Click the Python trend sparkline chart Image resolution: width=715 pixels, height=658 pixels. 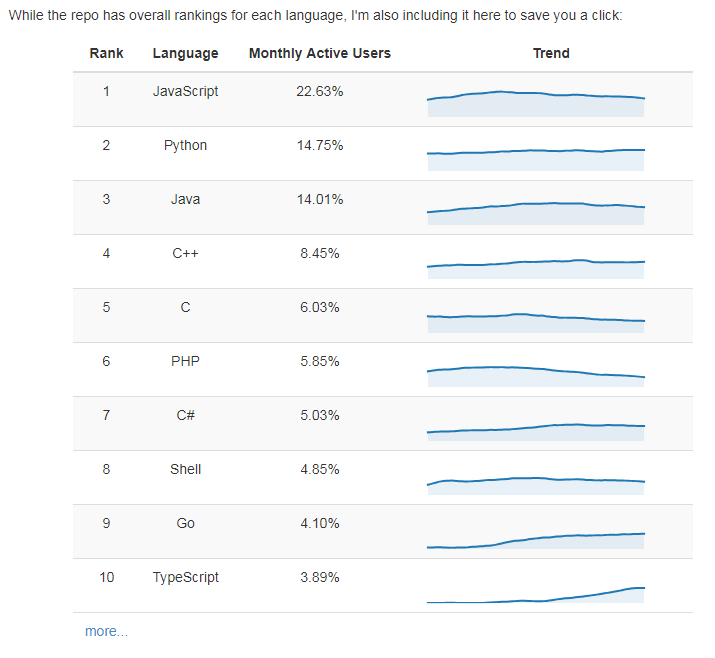click(x=536, y=160)
